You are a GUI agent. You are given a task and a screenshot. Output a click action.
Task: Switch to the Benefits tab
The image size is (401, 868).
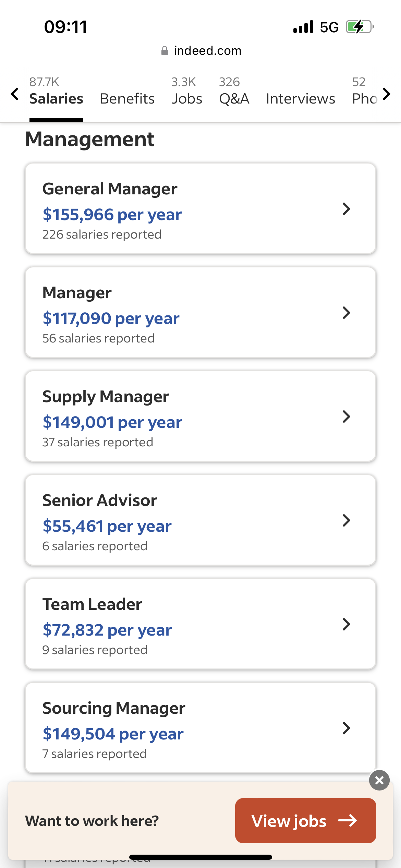tap(127, 99)
